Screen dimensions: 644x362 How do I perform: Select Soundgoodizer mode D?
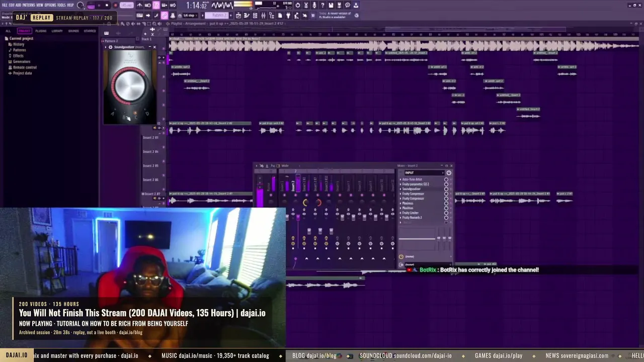[147, 114]
